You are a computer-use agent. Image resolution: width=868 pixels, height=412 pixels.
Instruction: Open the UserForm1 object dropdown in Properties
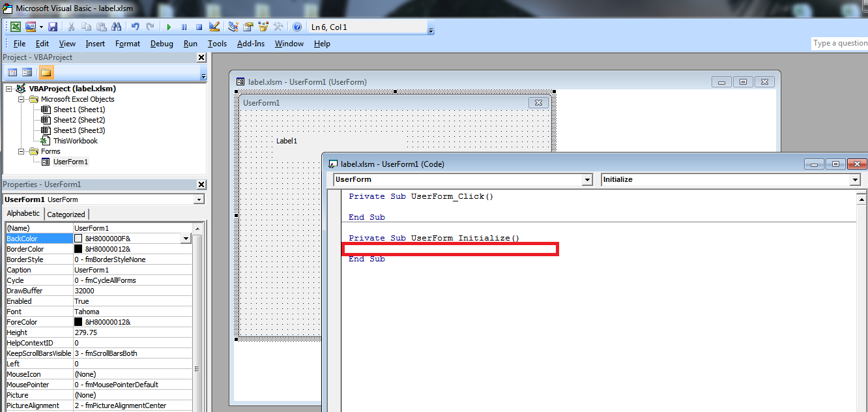tap(199, 199)
